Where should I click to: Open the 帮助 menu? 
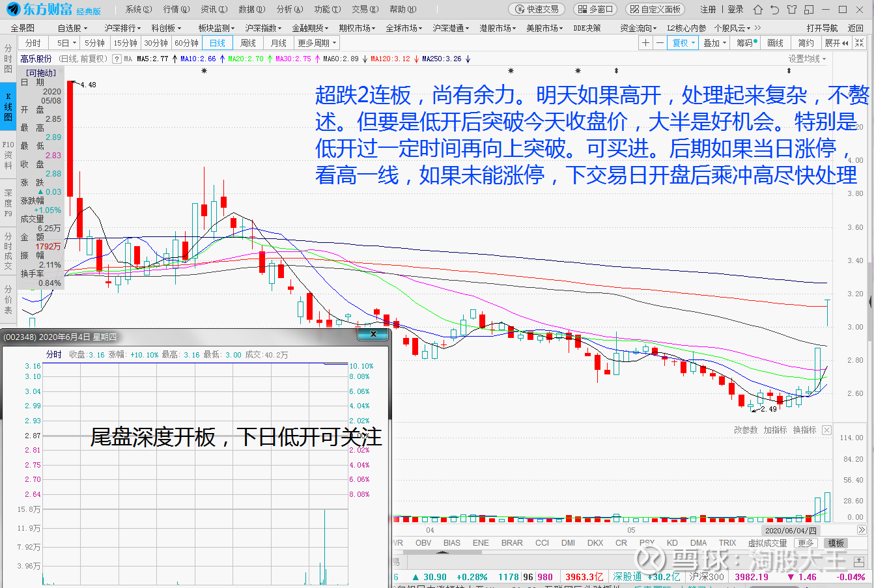[x=403, y=9]
